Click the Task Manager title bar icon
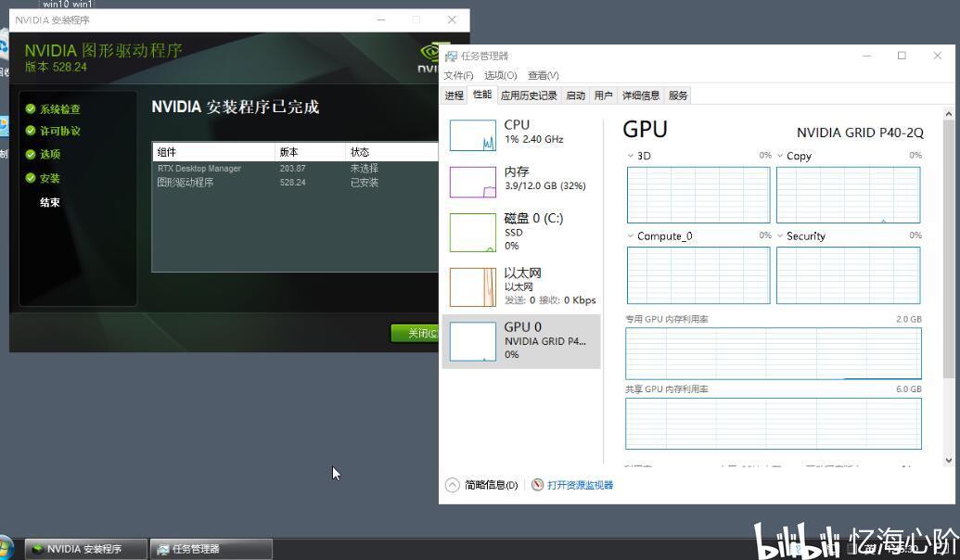This screenshot has height=560, width=960. [x=451, y=57]
